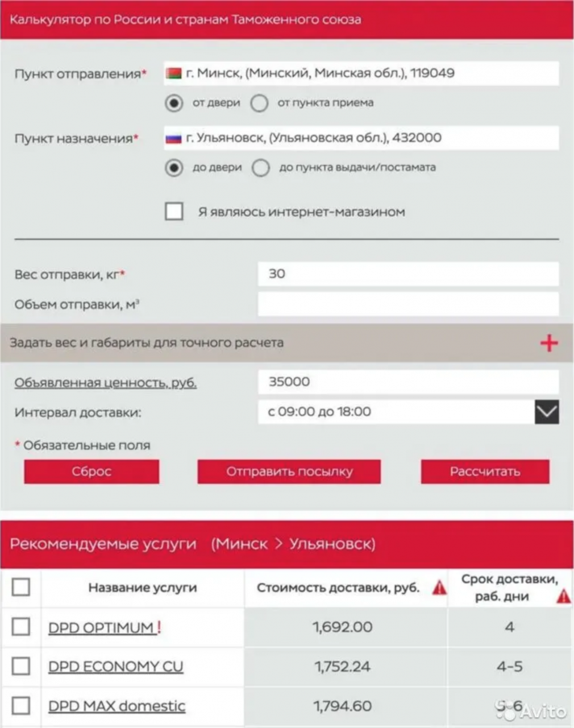Screen dimensions: 574x728
Task: Check 'Я являюсь интернет-магазином' checkbox
Action: tap(174, 212)
